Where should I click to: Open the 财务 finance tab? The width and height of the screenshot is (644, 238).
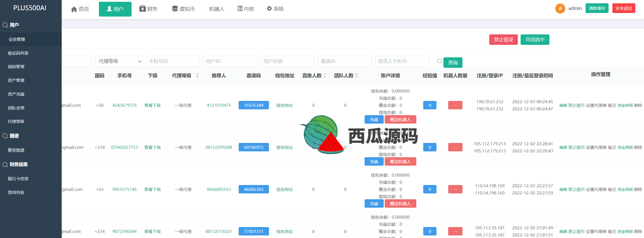coord(148,9)
